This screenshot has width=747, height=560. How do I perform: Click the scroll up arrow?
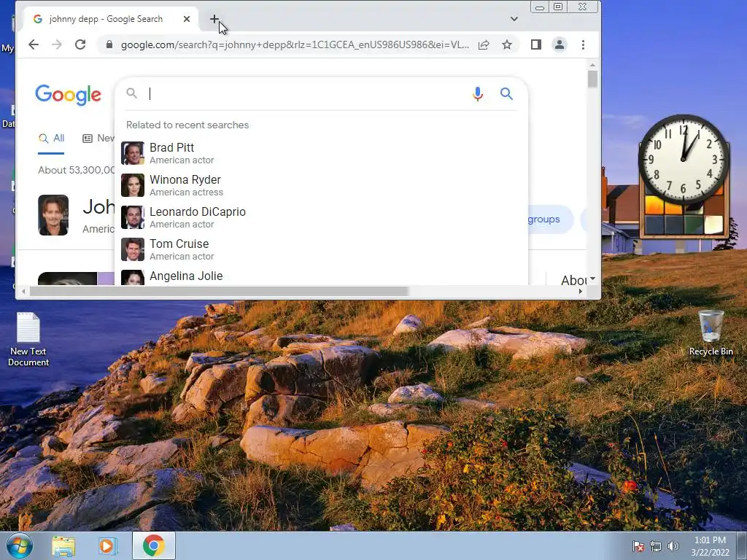point(592,65)
